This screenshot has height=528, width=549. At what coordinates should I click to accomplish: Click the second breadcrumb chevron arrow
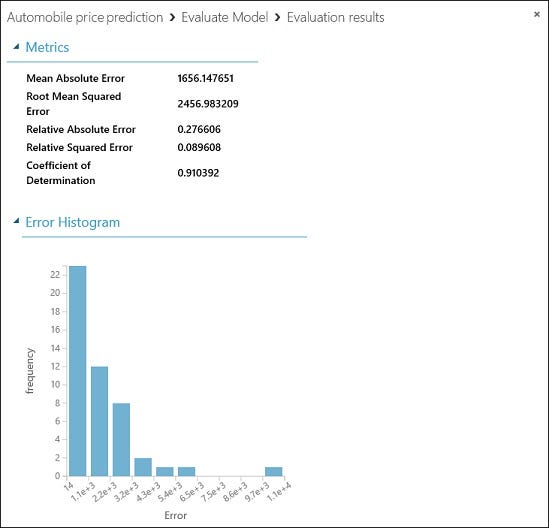point(278,17)
